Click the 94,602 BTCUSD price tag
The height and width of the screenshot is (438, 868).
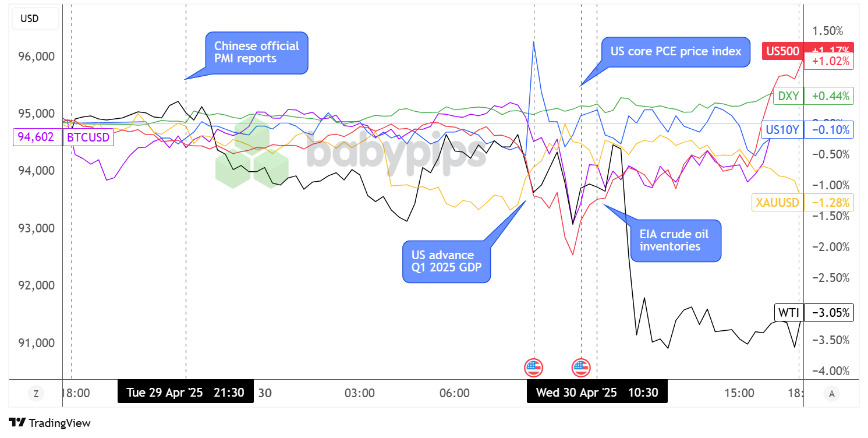coord(37,137)
